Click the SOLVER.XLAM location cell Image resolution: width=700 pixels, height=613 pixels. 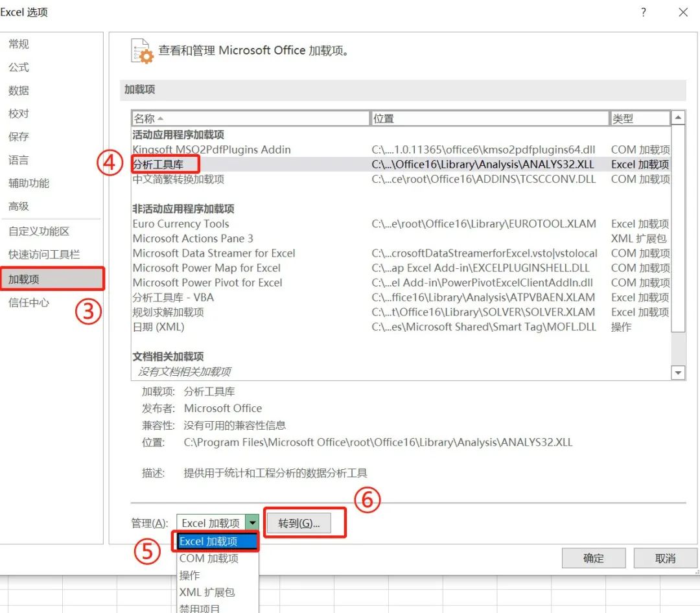tap(484, 312)
